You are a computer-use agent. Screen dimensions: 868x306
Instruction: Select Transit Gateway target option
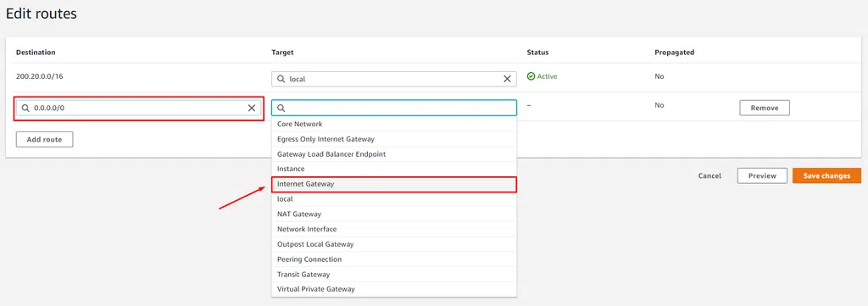click(x=394, y=274)
